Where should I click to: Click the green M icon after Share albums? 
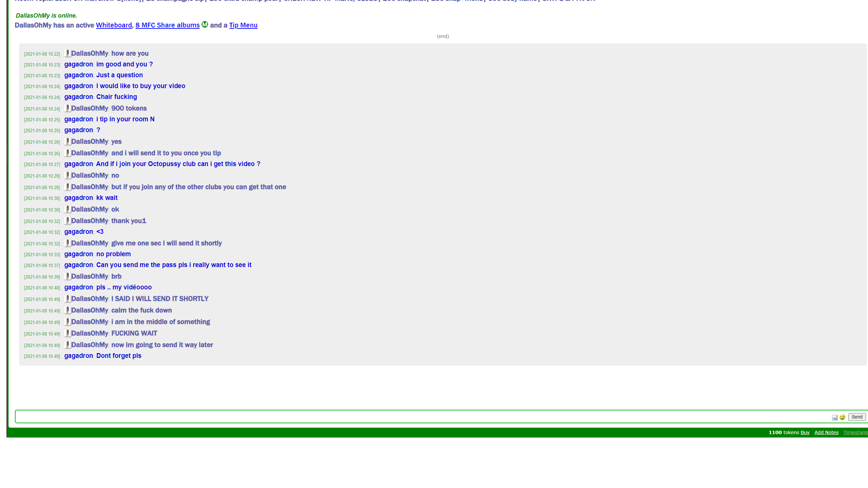point(205,24)
